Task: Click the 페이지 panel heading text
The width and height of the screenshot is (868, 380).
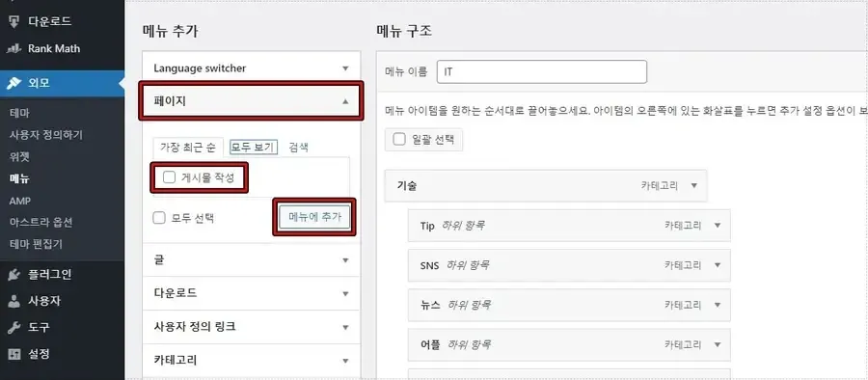Action: [170, 101]
